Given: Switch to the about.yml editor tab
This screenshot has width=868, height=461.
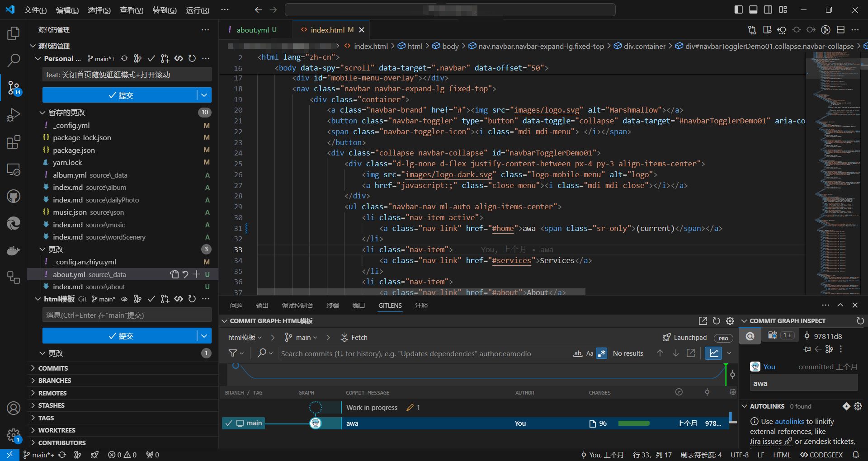Looking at the screenshot, I should click(252, 30).
